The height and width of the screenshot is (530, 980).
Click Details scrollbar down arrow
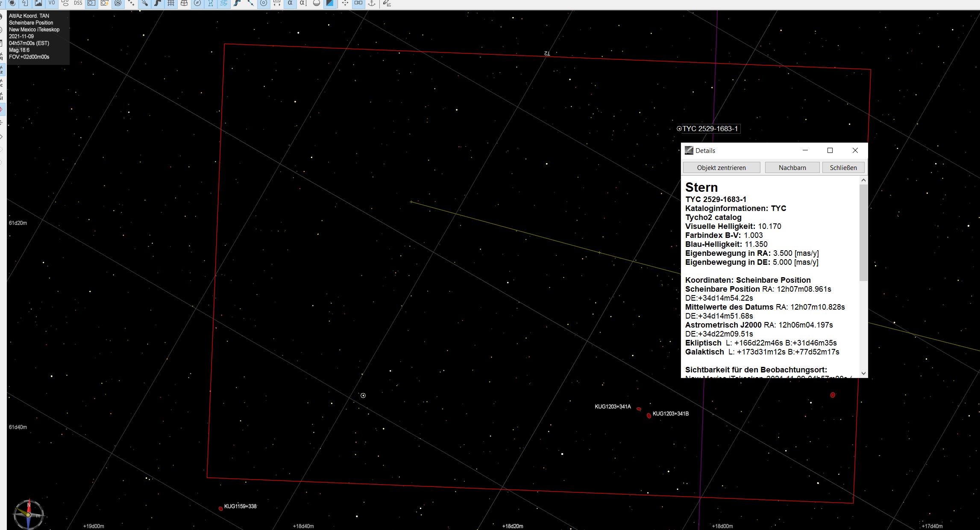[863, 373]
